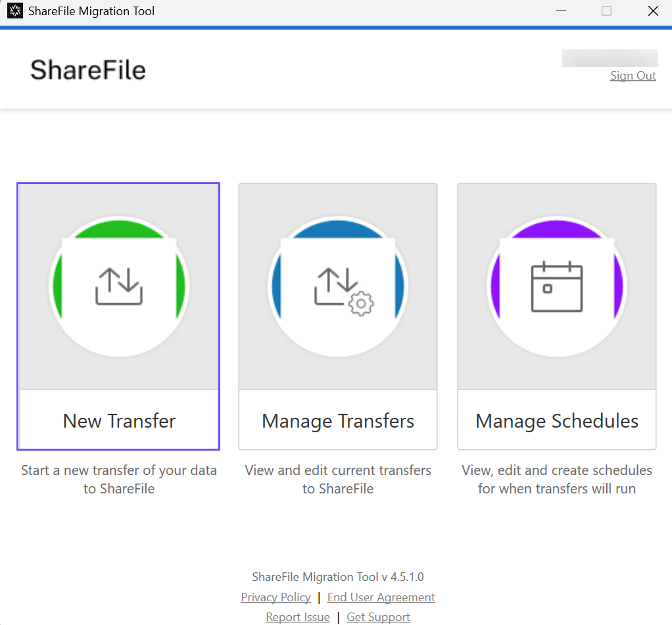Select the Manage Schedules tile label

tap(557, 421)
